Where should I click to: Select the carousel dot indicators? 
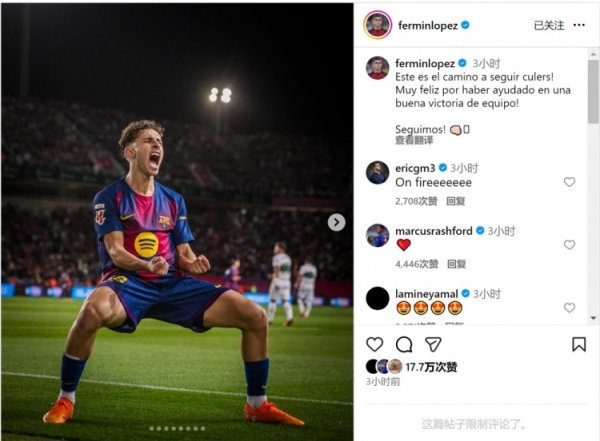[177, 428]
